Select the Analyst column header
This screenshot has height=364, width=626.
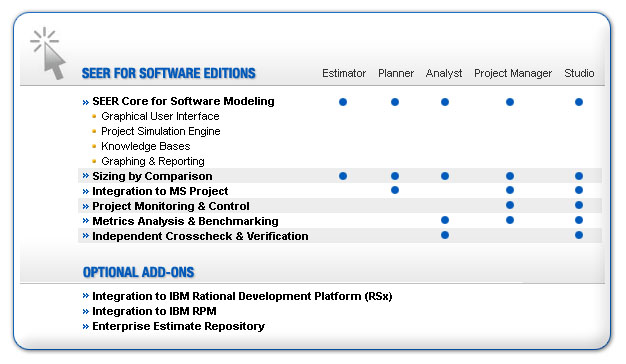444,73
